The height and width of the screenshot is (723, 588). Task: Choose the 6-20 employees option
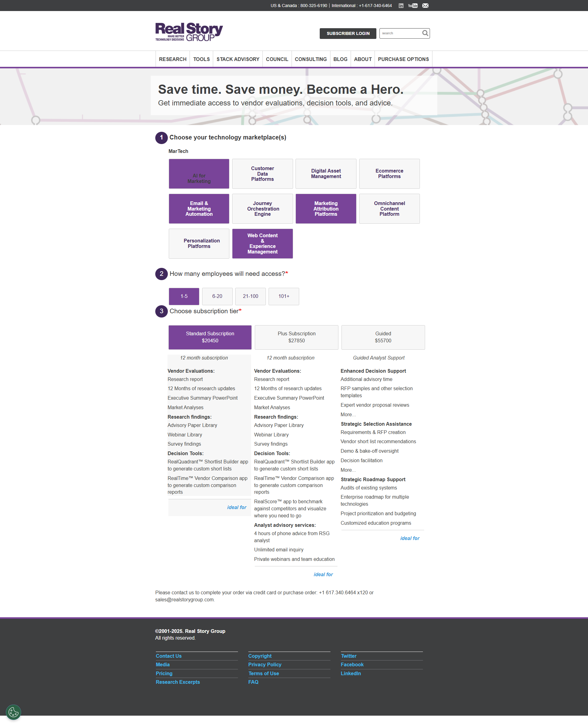(217, 296)
